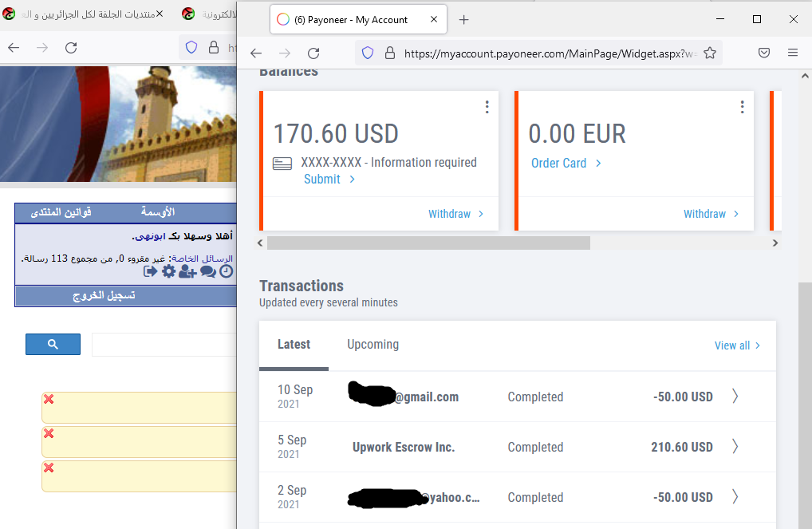This screenshot has height=529, width=812.
Task: Reload the forum page in background window
Action: pos(71,48)
